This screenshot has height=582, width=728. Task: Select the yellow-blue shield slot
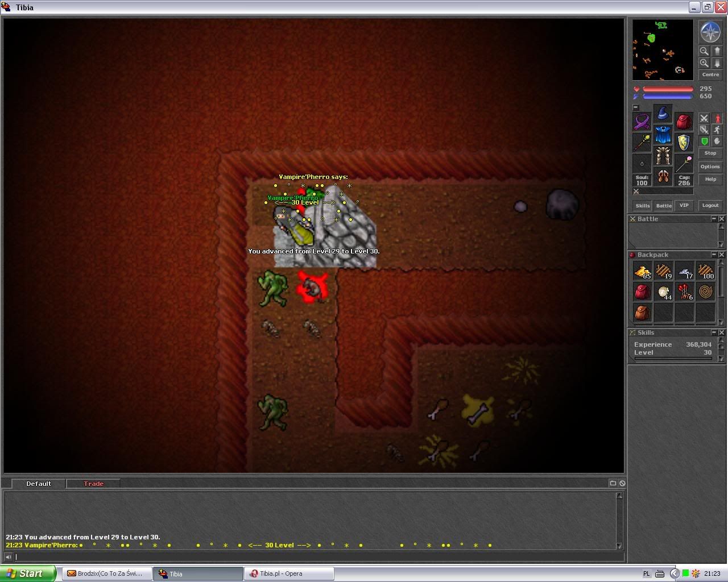[684, 143]
